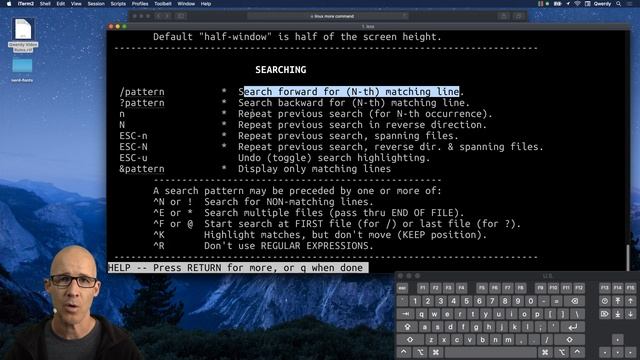Click the spacebar in Keyboard Viewer
640x360 pixels.
click(x=490, y=352)
